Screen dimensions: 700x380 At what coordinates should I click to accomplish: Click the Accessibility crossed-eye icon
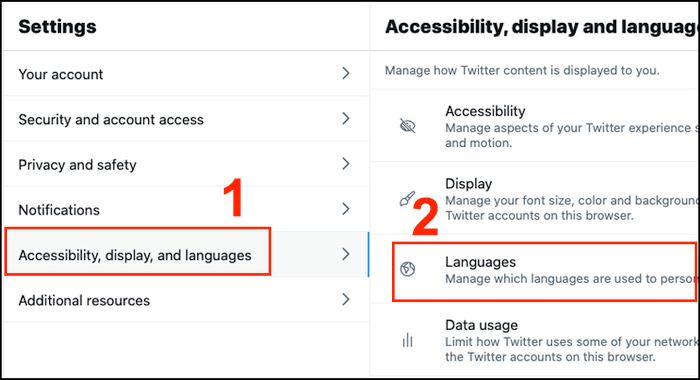[x=407, y=126]
